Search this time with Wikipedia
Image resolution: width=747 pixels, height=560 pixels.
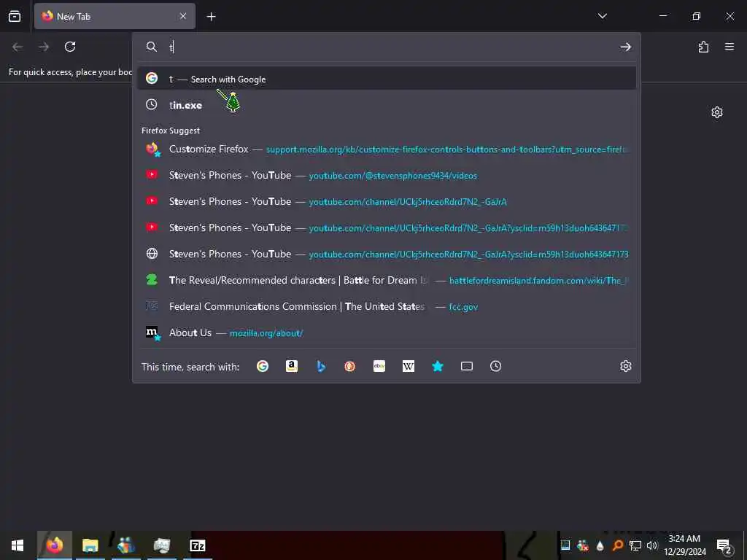point(409,366)
